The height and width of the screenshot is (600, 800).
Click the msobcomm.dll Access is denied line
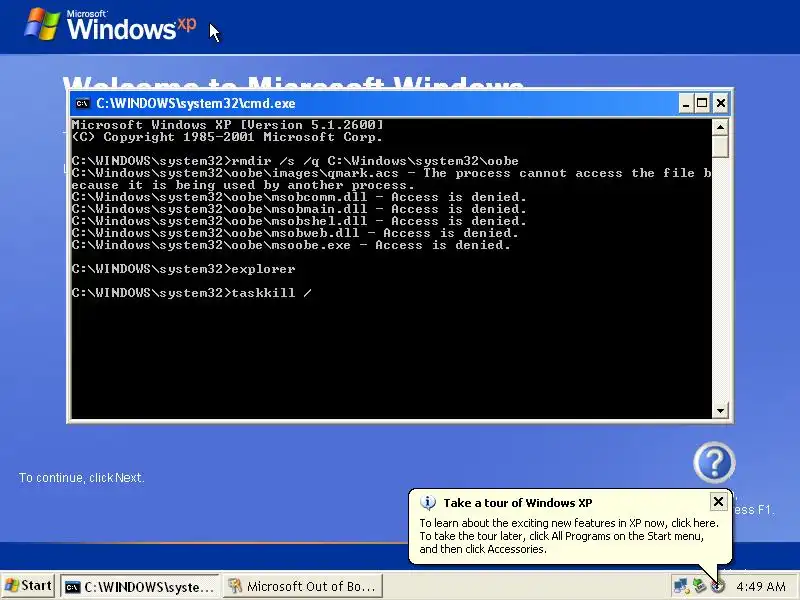[x=299, y=197]
